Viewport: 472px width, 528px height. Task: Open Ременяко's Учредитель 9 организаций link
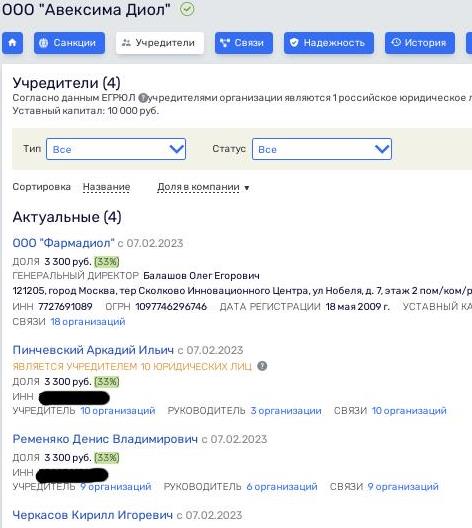116,487
